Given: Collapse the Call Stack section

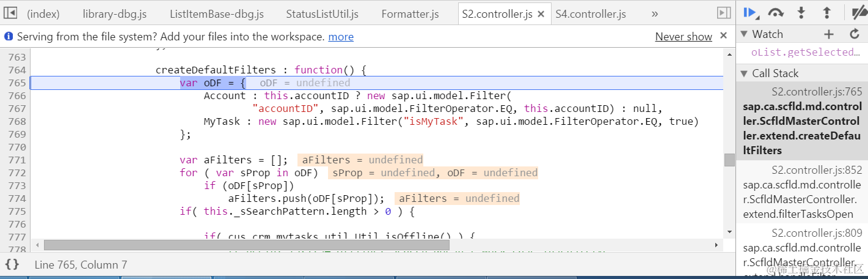Looking at the screenshot, I should [744, 73].
